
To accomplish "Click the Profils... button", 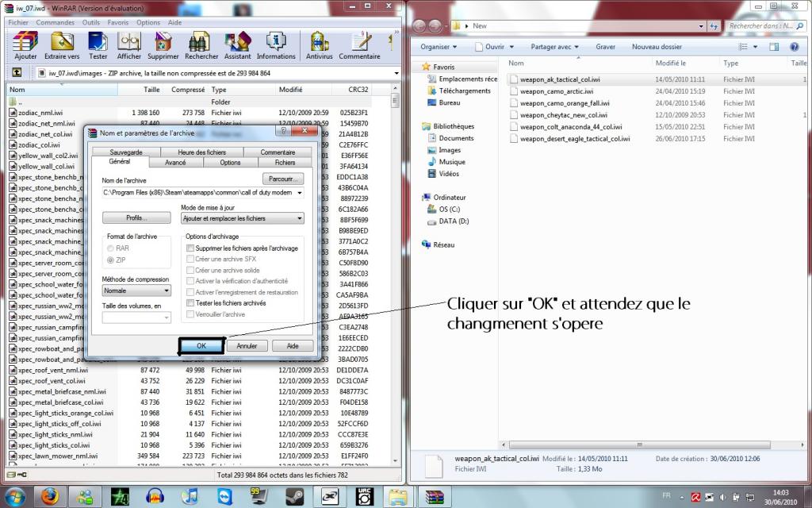I will 136,217.
